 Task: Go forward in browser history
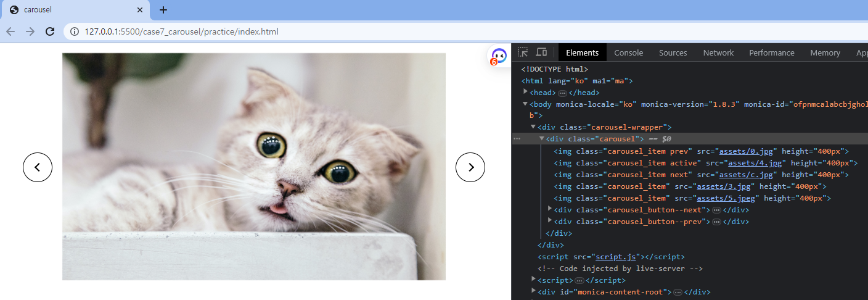click(30, 31)
